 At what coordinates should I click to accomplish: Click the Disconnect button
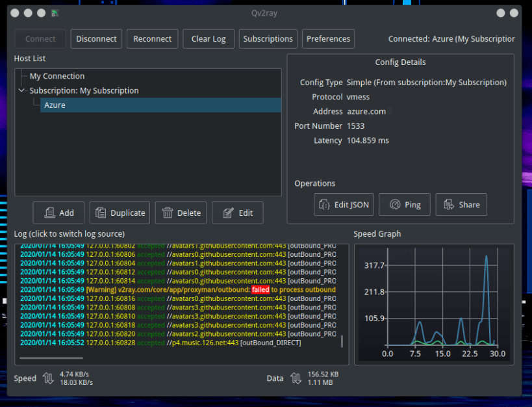tap(96, 39)
